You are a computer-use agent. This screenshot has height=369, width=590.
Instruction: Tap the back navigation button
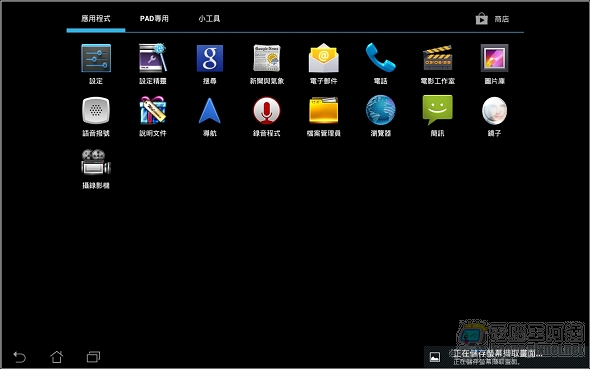click(20, 357)
